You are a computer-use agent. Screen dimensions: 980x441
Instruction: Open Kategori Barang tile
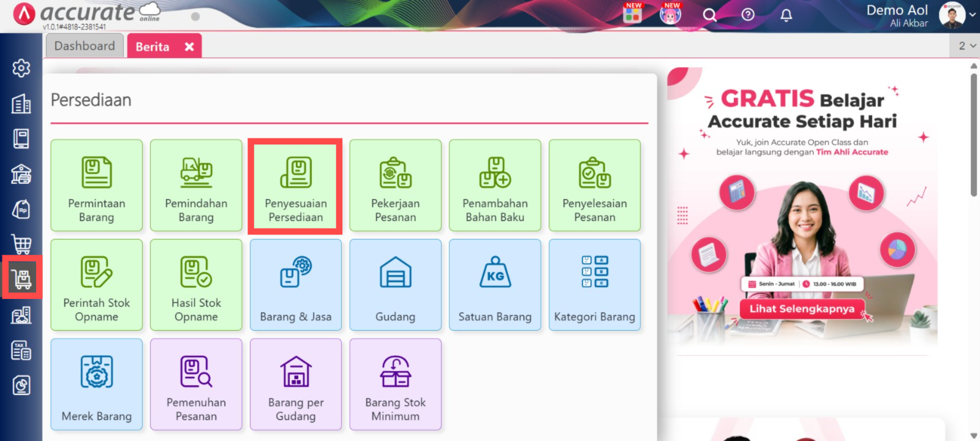[x=595, y=285]
